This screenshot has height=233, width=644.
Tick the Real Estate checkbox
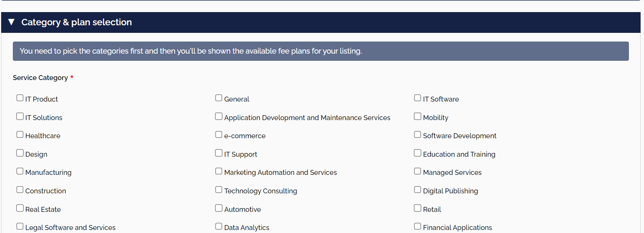[20, 208]
